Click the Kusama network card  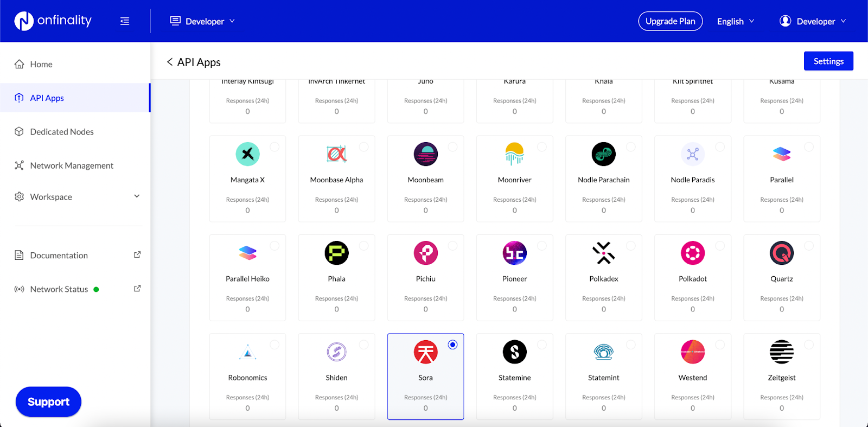(782, 101)
